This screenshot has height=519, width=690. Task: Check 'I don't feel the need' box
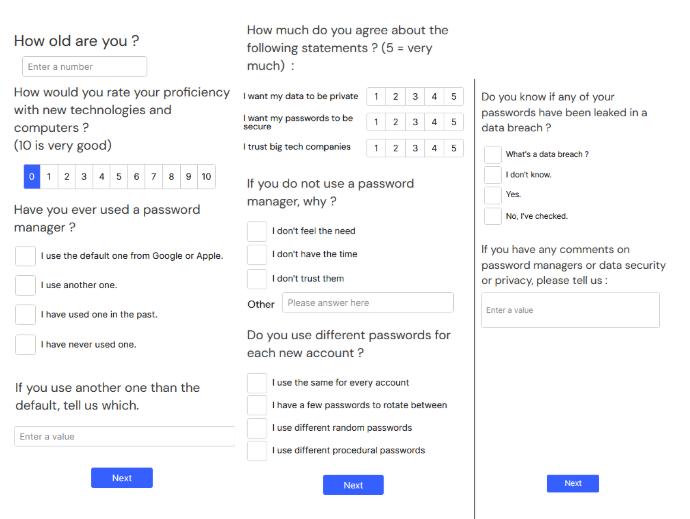click(257, 231)
